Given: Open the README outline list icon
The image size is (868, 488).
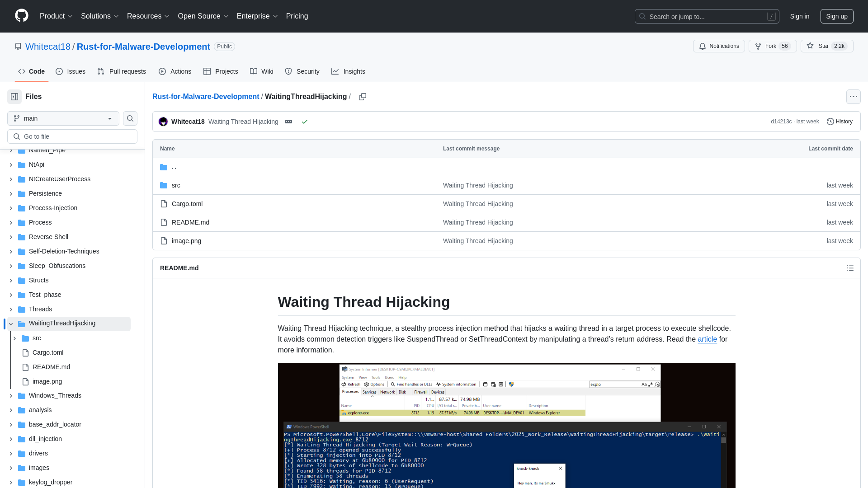Looking at the screenshot, I should [x=850, y=268].
